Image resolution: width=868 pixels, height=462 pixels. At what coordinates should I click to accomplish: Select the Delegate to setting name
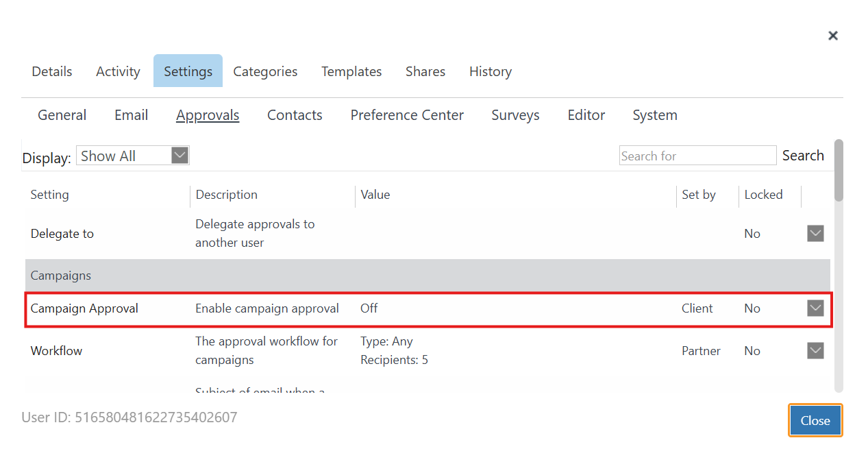click(x=62, y=234)
